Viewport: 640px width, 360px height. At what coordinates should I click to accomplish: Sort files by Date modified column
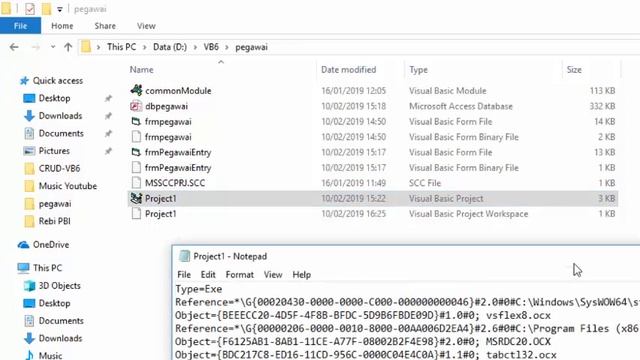tap(349, 69)
